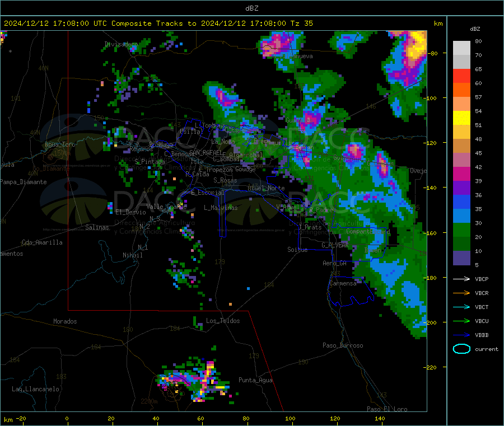Screen dimensions: 504x426
Task: Click the 'Cda_Amarilla' map label
Action: point(42,242)
